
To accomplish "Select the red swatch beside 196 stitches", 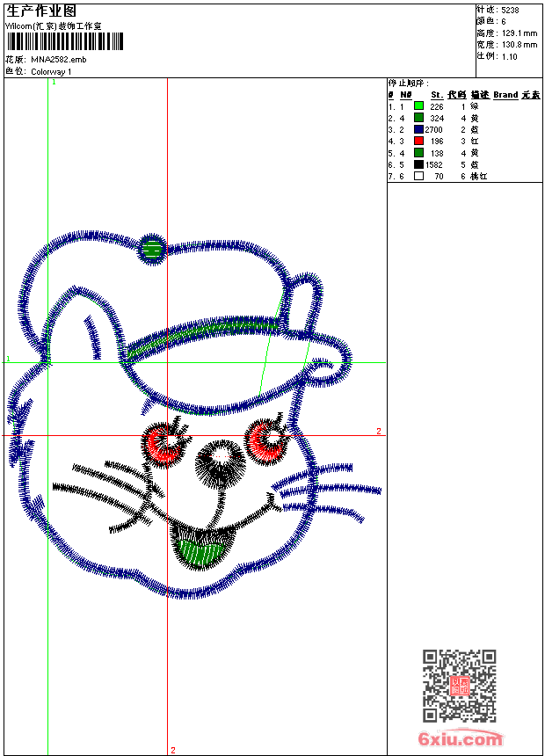I will pos(418,141).
